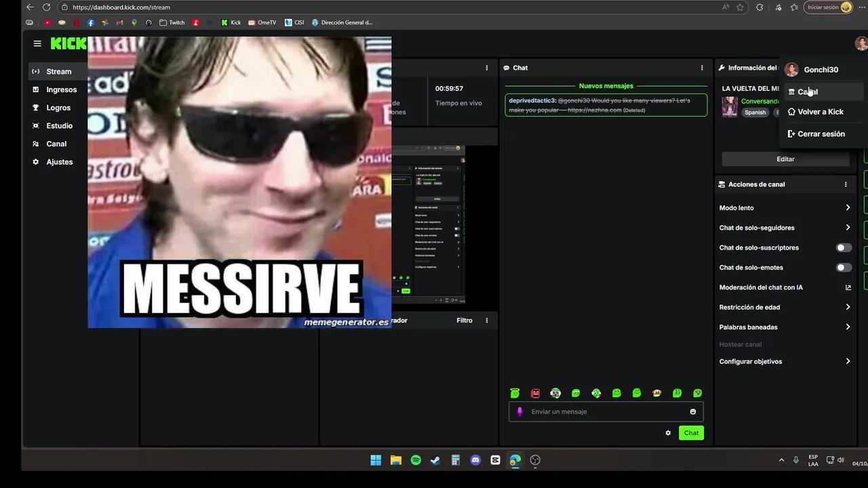Click the stream category thumbnail image

pyautogui.click(x=730, y=107)
